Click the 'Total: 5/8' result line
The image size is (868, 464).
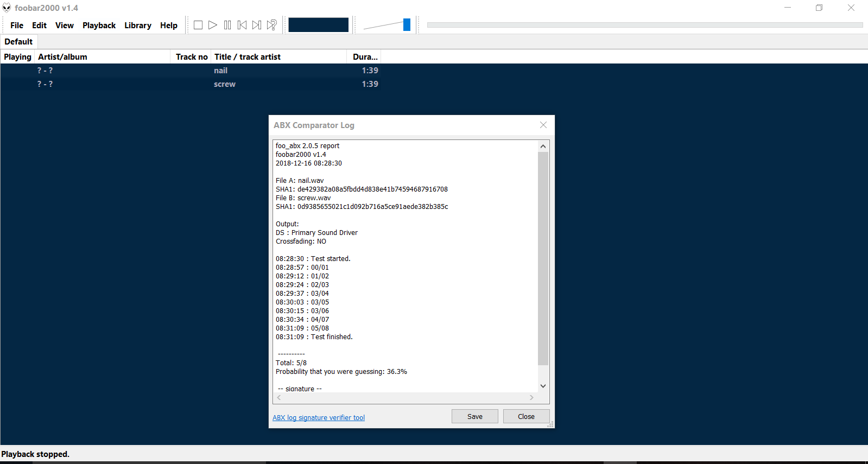pos(291,363)
